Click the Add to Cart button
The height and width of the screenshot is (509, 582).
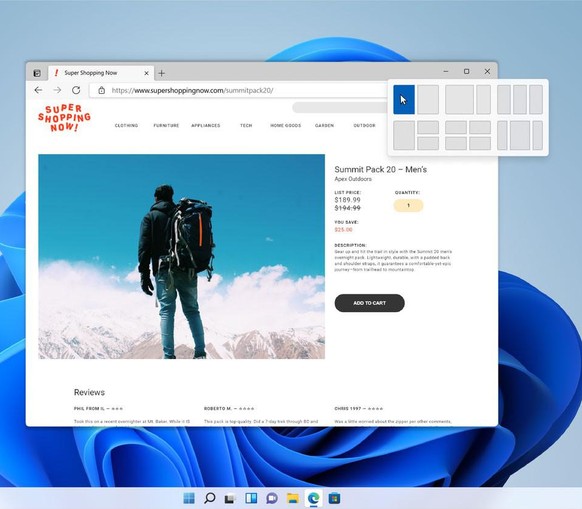pyautogui.click(x=370, y=303)
